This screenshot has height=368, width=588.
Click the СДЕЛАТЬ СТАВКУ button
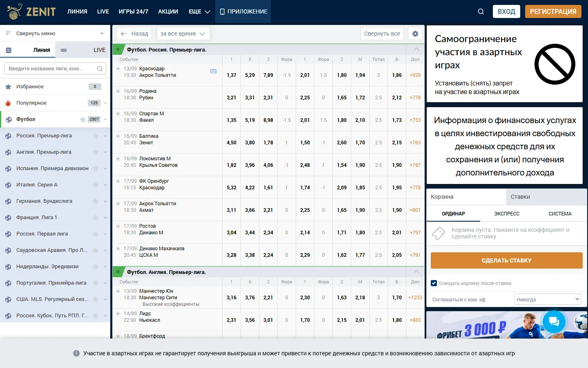[507, 260]
